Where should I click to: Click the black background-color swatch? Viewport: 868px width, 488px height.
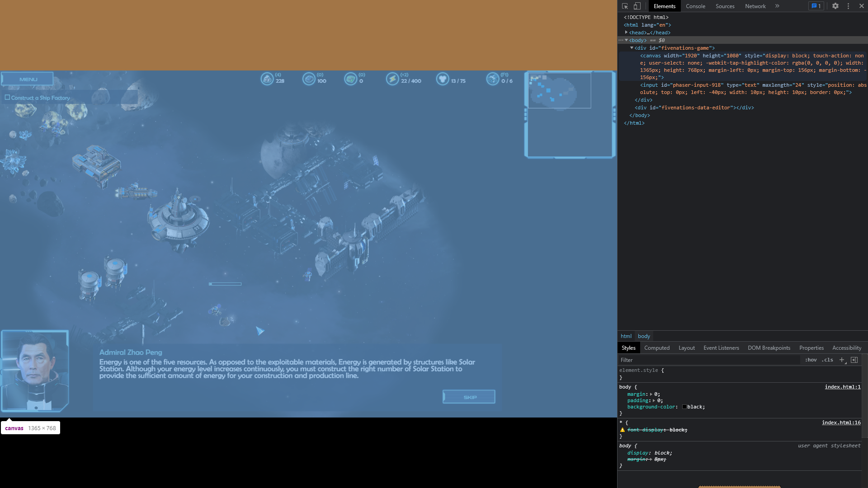click(x=684, y=407)
